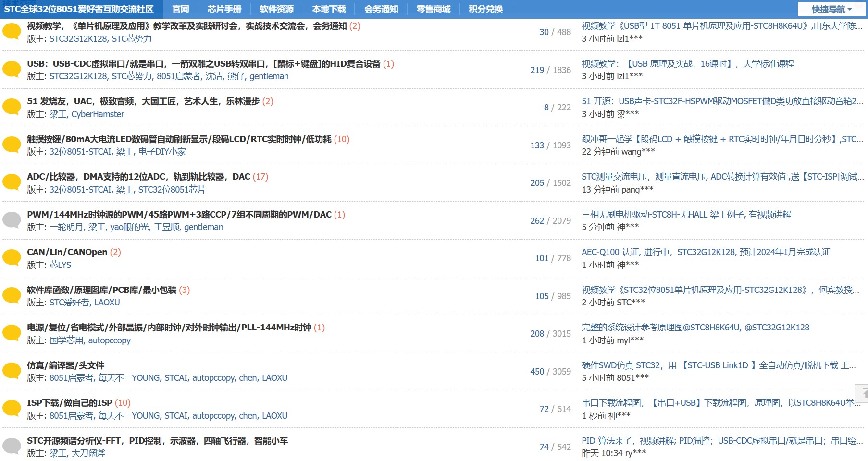The height and width of the screenshot is (461, 868).
Task: Select 软件资源 in the top navigation
Action: [x=277, y=9]
